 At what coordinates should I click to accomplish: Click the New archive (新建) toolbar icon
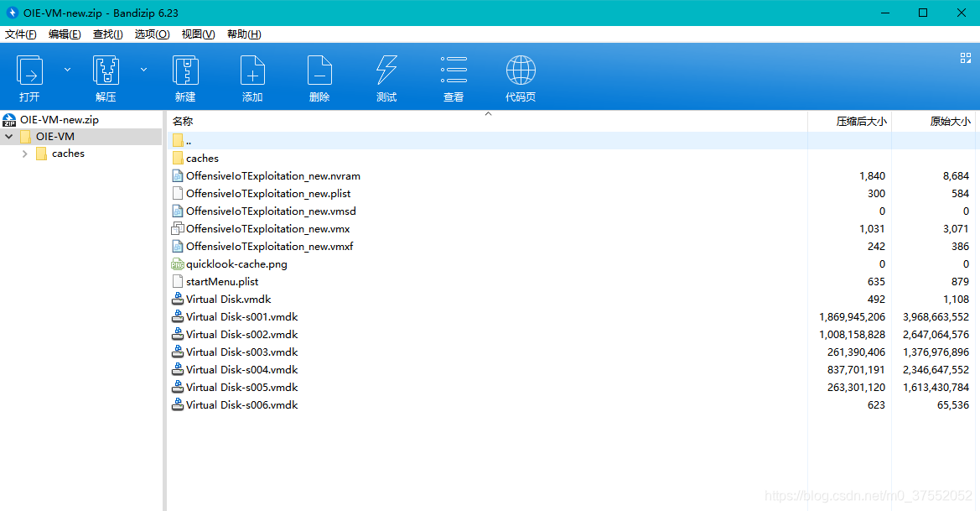(x=185, y=70)
